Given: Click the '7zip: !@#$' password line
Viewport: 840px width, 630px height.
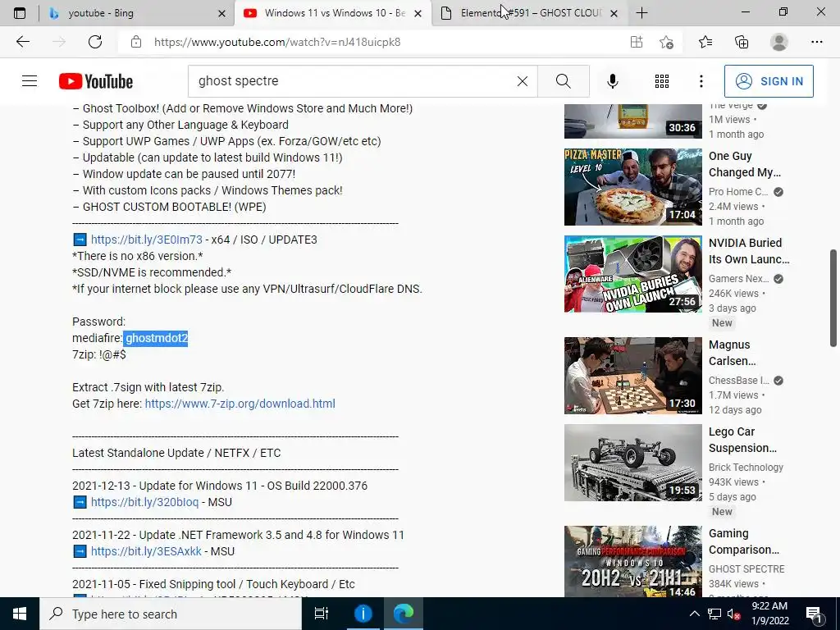Looking at the screenshot, I should (99, 354).
